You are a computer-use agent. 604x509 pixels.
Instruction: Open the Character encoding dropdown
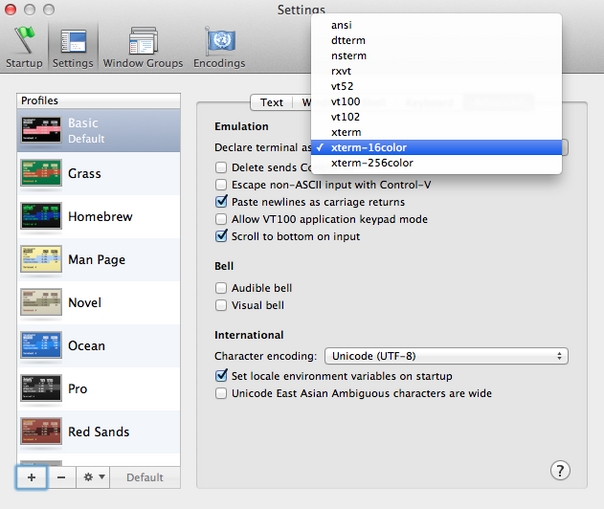(x=445, y=356)
